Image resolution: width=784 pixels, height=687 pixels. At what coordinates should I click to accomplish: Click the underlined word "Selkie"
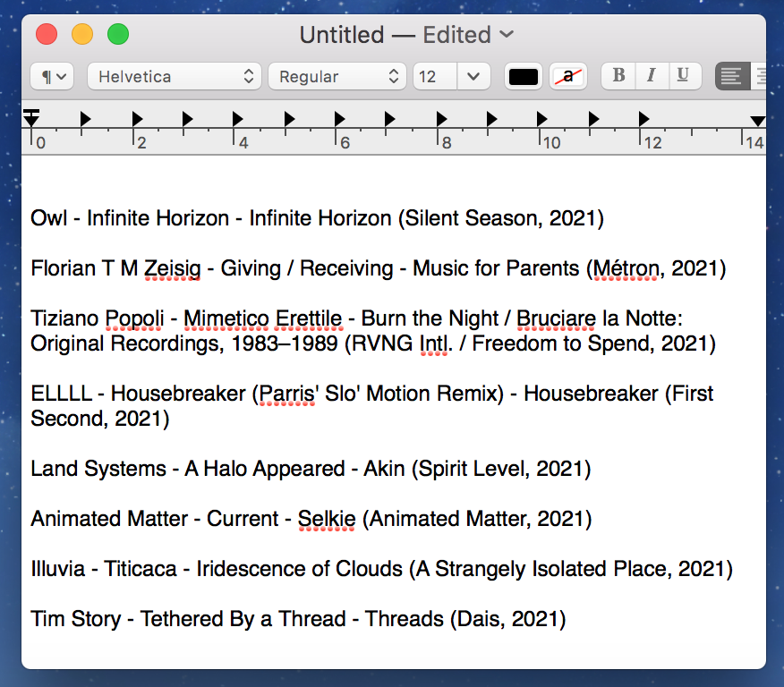point(327,519)
